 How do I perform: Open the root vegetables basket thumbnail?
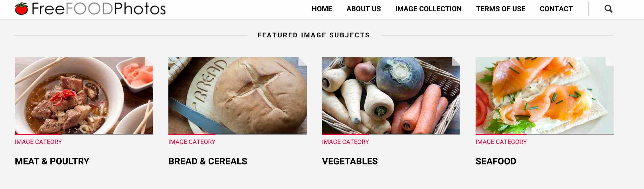391,96
